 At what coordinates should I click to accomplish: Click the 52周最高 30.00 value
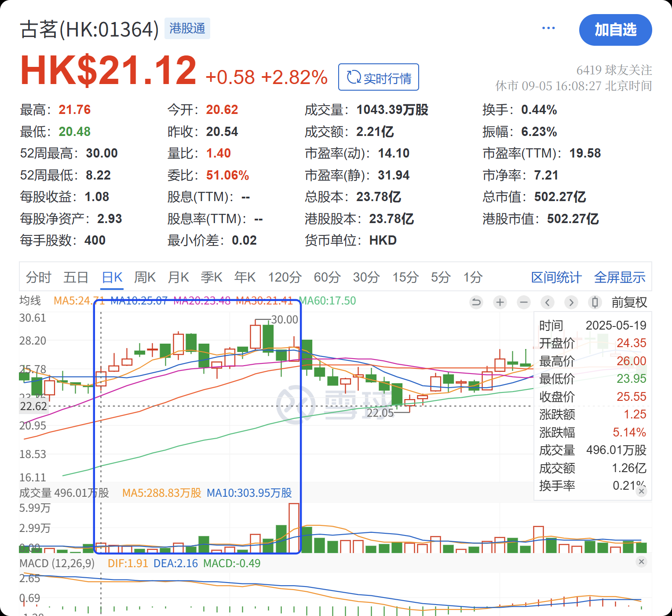(102, 153)
